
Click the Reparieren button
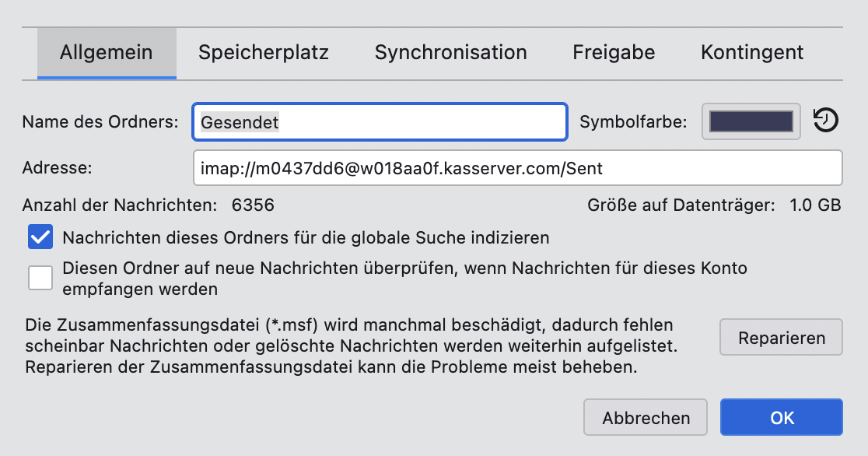point(781,338)
